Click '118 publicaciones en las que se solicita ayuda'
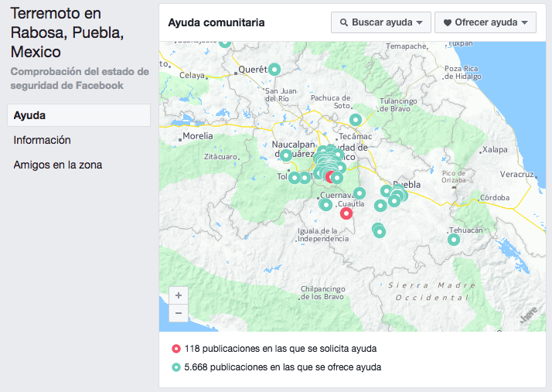 pyautogui.click(x=281, y=349)
